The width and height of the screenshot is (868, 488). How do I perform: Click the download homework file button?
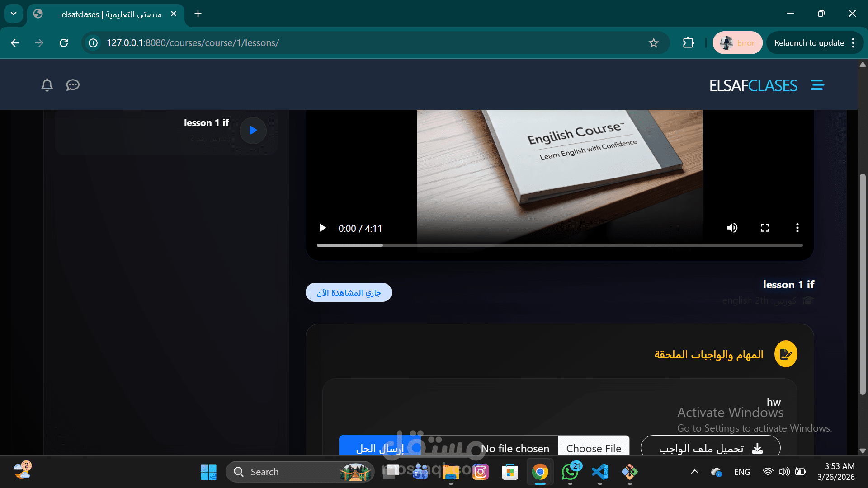click(710, 448)
